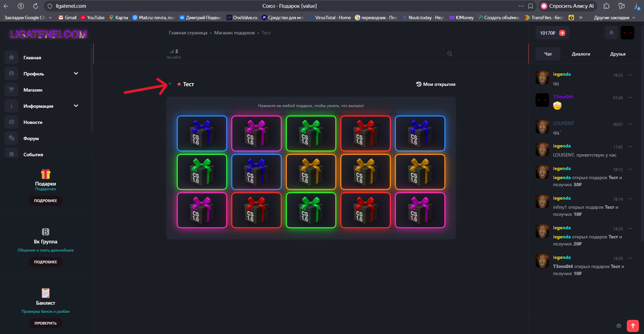Click the LIGATENEI.COM site logo
Screen dimensions: 644x334
(48, 34)
